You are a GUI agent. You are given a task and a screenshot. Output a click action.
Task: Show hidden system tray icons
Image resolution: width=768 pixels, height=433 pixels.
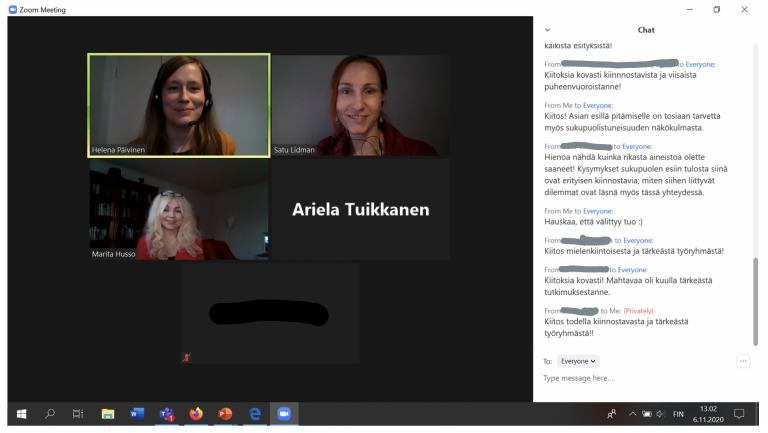click(x=632, y=414)
